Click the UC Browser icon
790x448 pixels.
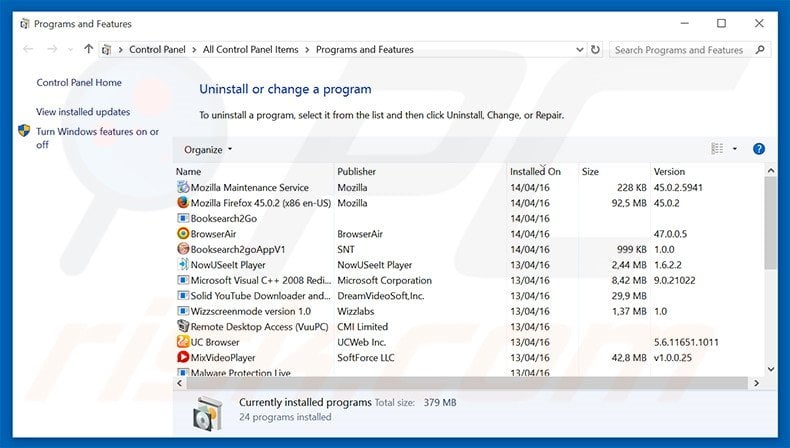click(183, 342)
